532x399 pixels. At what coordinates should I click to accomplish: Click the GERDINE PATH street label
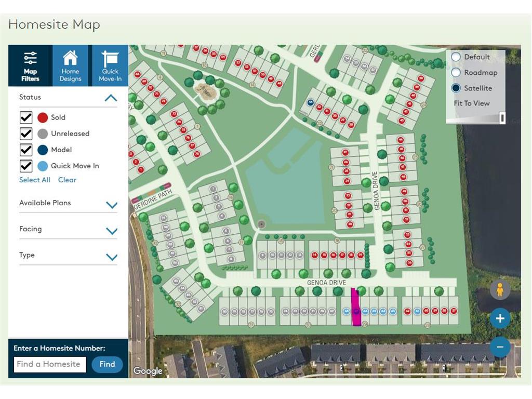153,200
